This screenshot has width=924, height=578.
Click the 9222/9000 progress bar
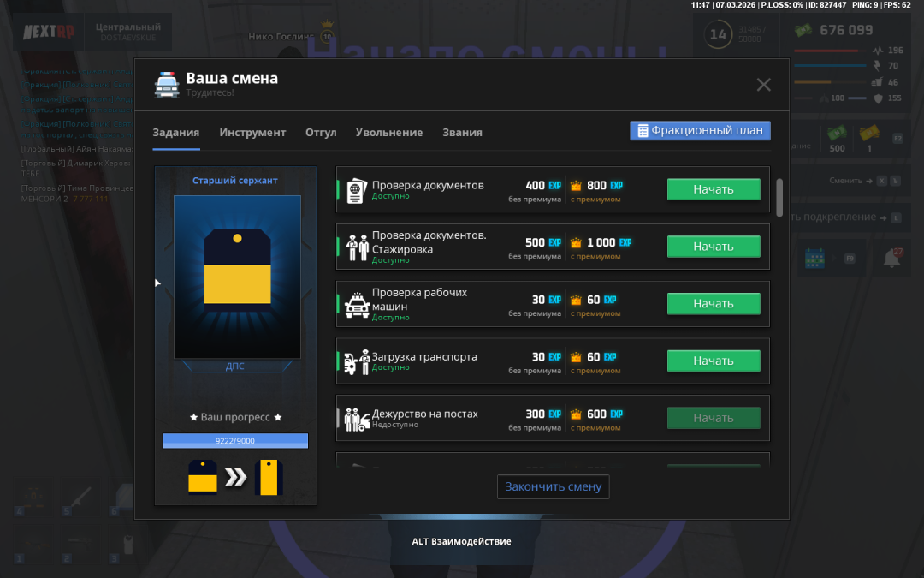pos(235,441)
